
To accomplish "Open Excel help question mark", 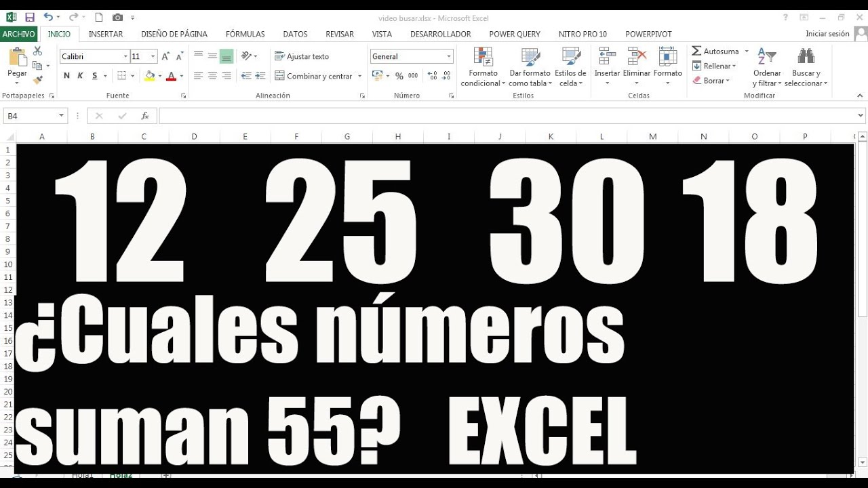I will 786,17.
